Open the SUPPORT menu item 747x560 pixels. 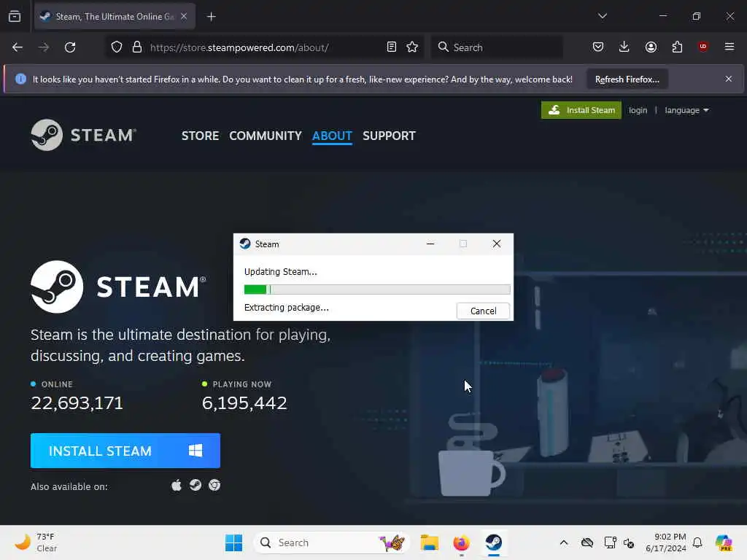pos(389,136)
